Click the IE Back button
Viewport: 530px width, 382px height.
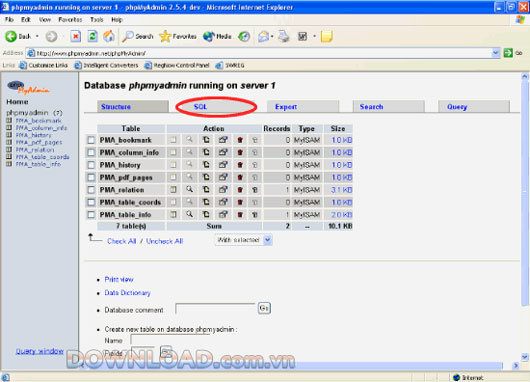coord(18,36)
